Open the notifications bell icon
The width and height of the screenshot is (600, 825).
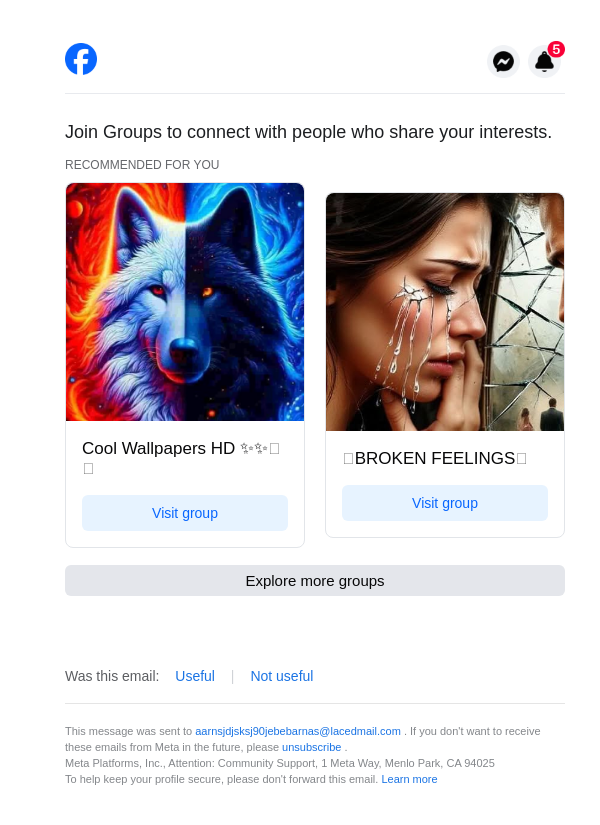coord(544,62)
